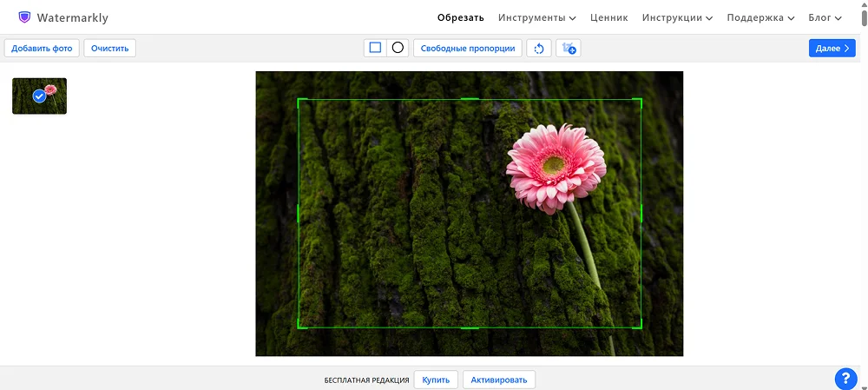Select the rectangle crop shape
Viewport: 868px width, 390px height.
point(375,48)
